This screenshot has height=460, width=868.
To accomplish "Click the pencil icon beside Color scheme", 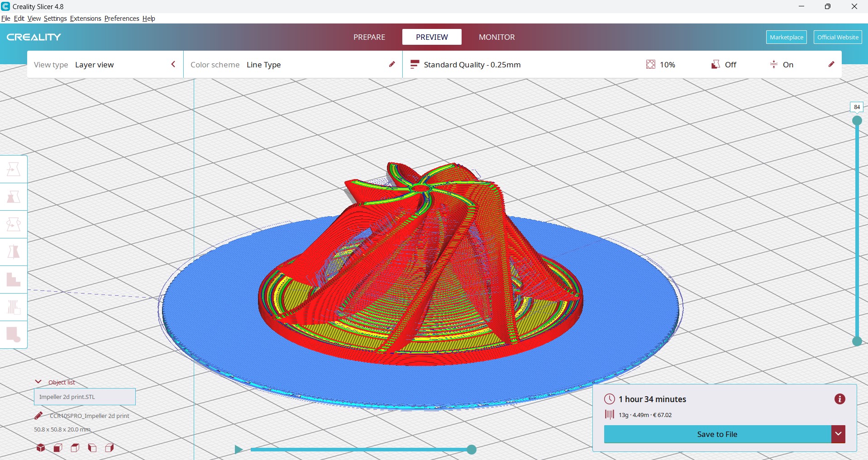I will (392, 64).
